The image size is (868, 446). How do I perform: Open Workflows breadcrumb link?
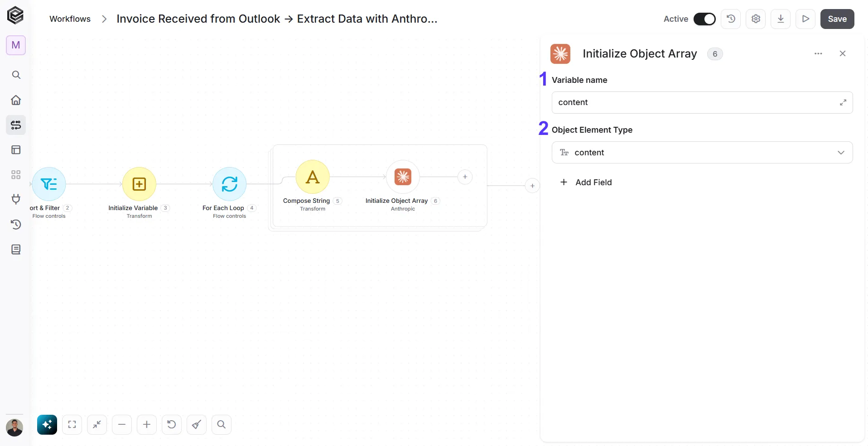point(70,19)
